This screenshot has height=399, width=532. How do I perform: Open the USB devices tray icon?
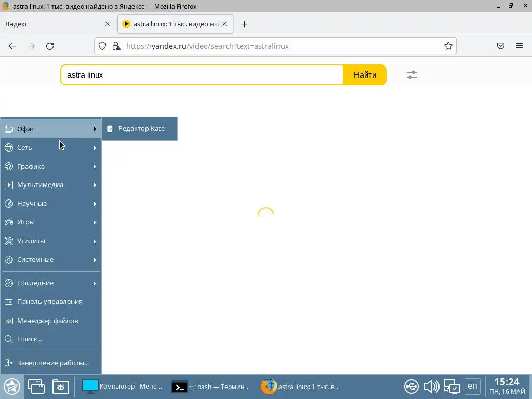[x=411, y=387]
